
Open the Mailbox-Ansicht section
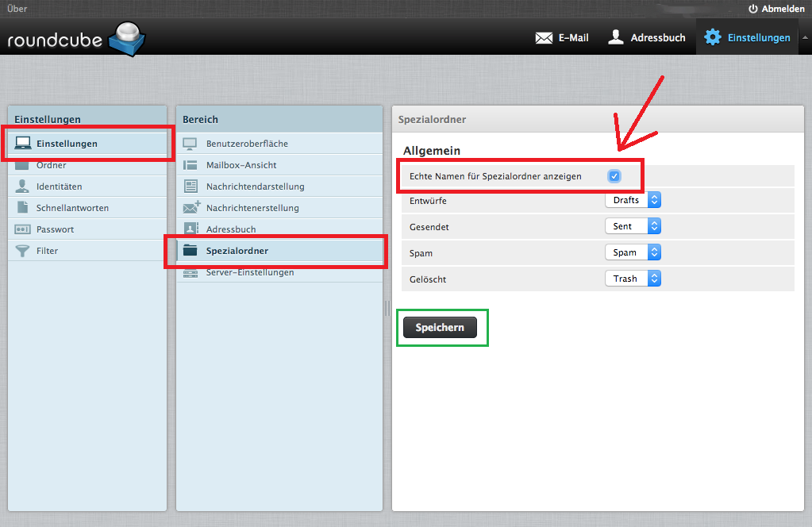[x=279, y=165]
